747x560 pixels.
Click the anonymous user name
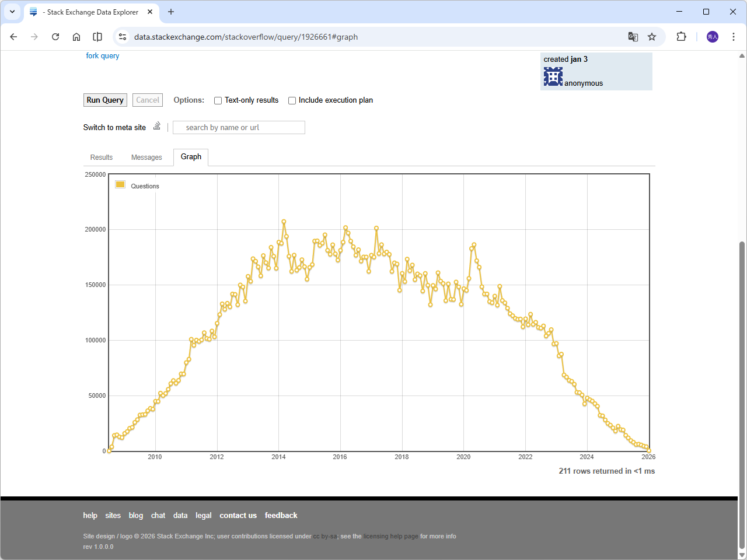click(584, 83)
